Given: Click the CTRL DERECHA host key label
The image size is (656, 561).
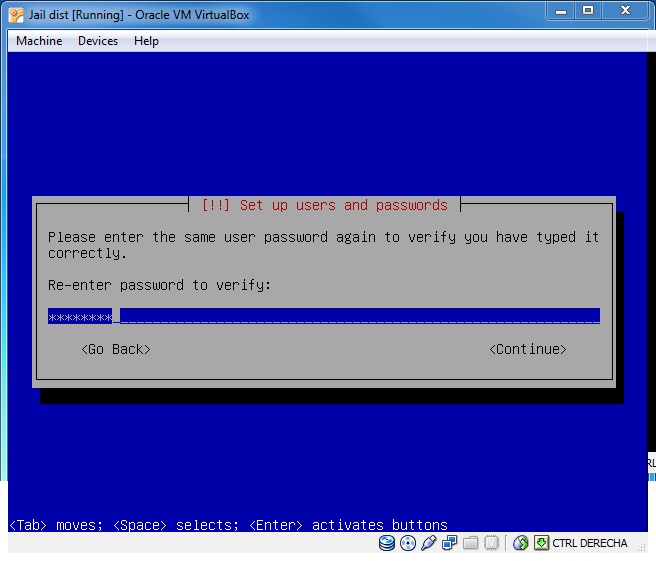Looking at the screenshot, I should 589,543.
